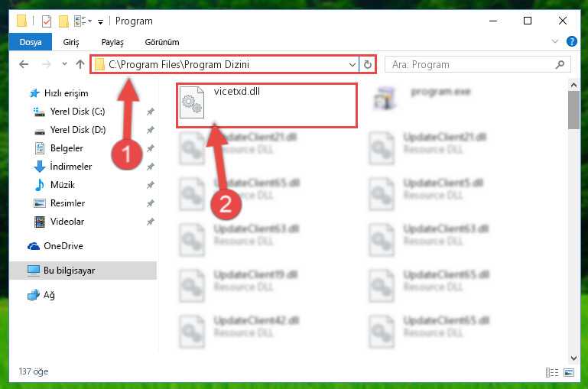Open the Dosya menu tab
This screenshot has height=389, width=588.
31,42
